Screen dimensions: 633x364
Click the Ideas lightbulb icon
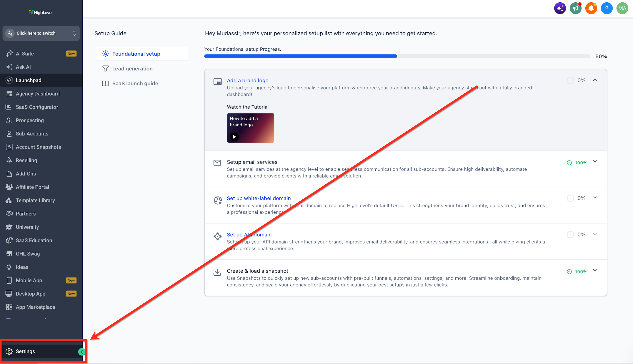[x=9, y=267]
